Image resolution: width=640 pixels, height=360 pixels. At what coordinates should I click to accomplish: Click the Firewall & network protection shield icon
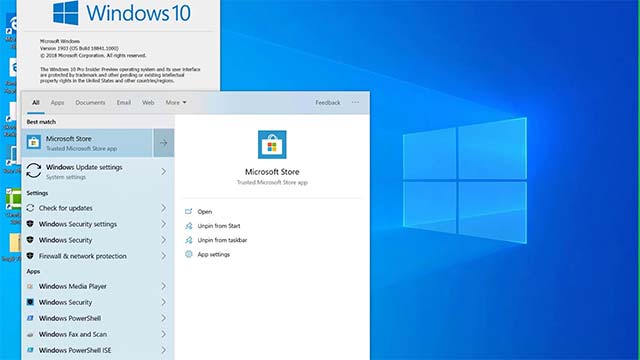pos(30,256)
